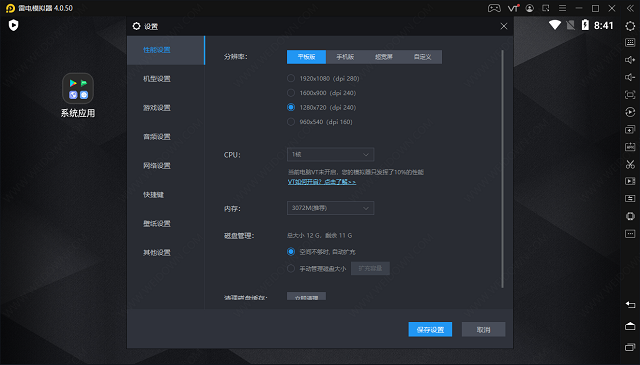Image resolution: width=640 pixels, height=365 pixels.
Task: Click Android home icon
Action: [x=630, y=326]
